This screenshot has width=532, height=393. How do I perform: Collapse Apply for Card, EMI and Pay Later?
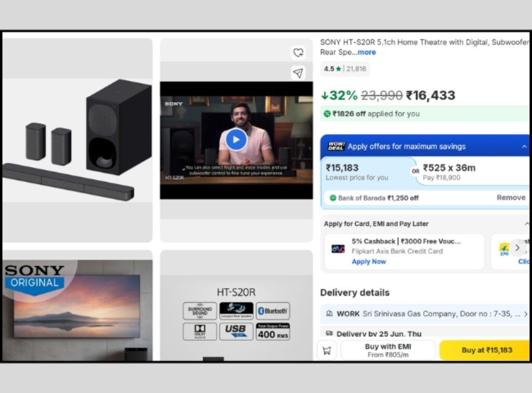(x=527, y=224)
